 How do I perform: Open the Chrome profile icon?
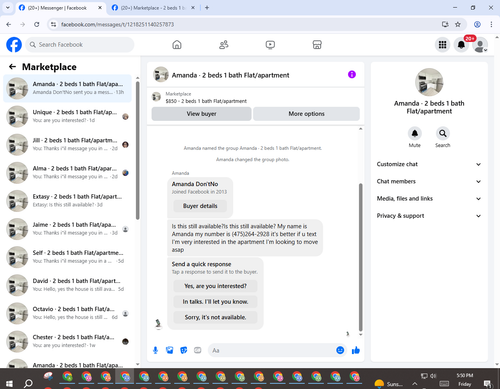pos(477,24)
